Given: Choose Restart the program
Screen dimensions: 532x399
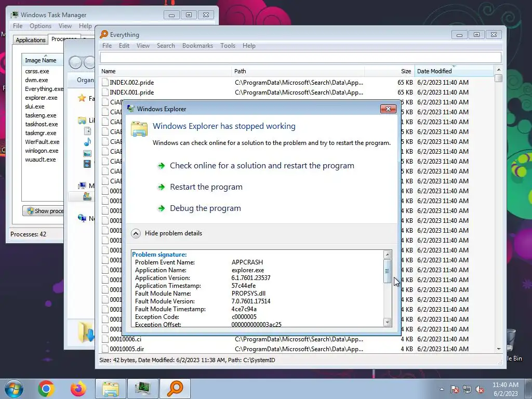Looking at the screenshot, I should point(206,187).
